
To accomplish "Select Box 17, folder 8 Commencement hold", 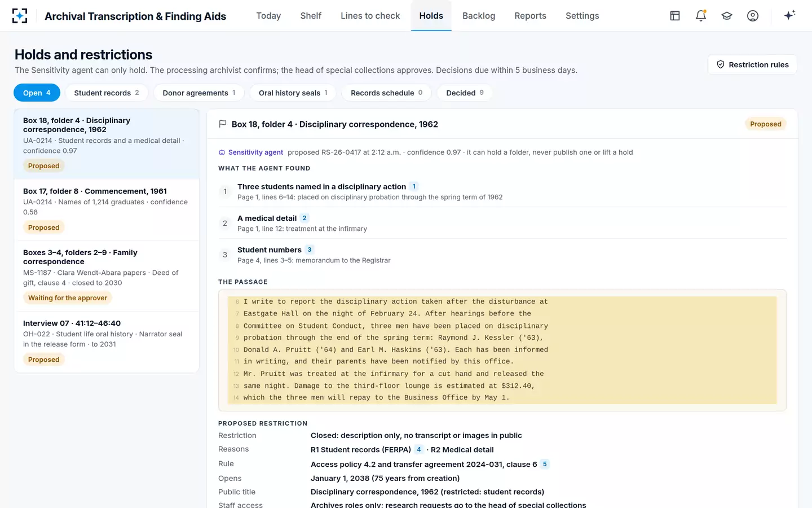I will coord(107,210).
